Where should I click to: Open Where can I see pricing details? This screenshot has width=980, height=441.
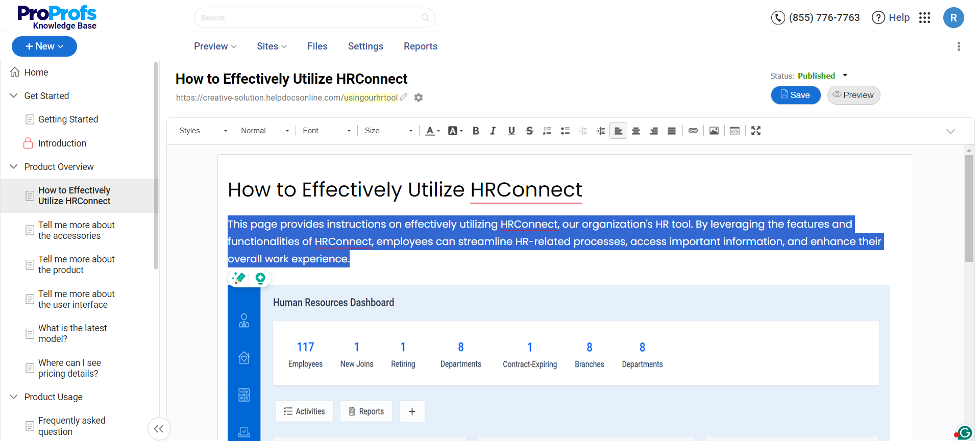(69, 368)
